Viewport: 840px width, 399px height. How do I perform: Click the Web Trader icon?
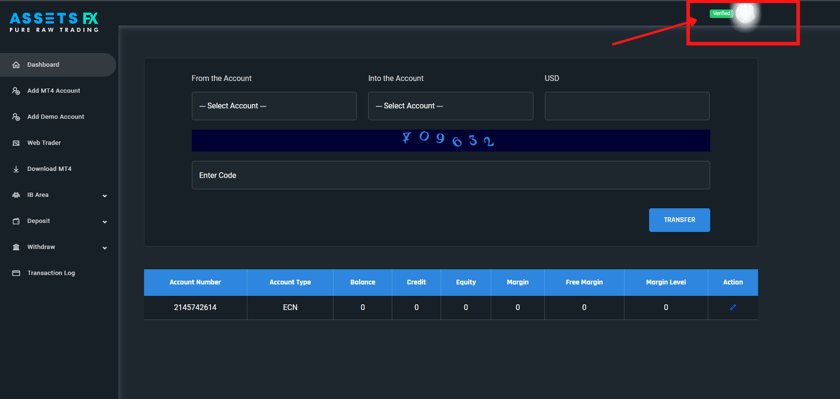point(16,143)
